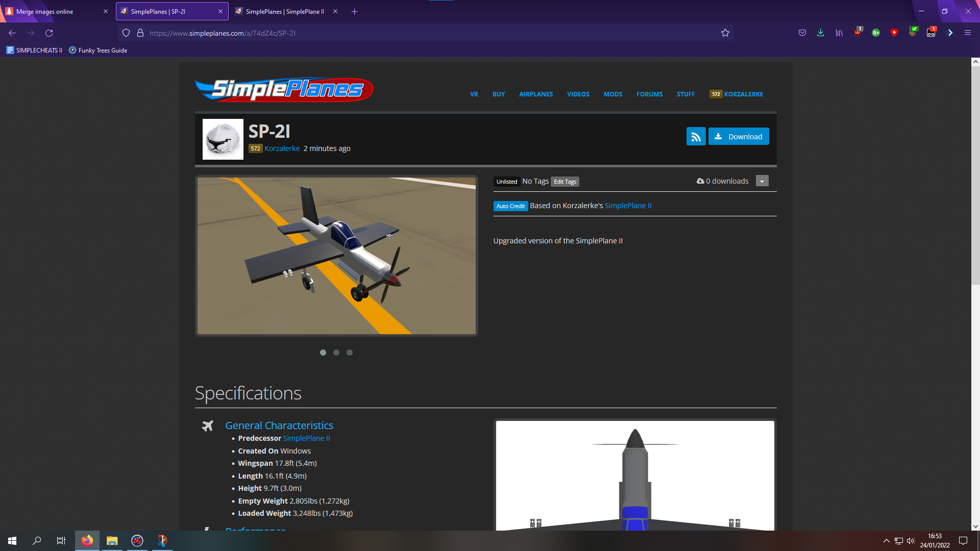Click the extension icon with green checkmark badge
The width and height of the screenshot is (980, 551).
(913, 32)
